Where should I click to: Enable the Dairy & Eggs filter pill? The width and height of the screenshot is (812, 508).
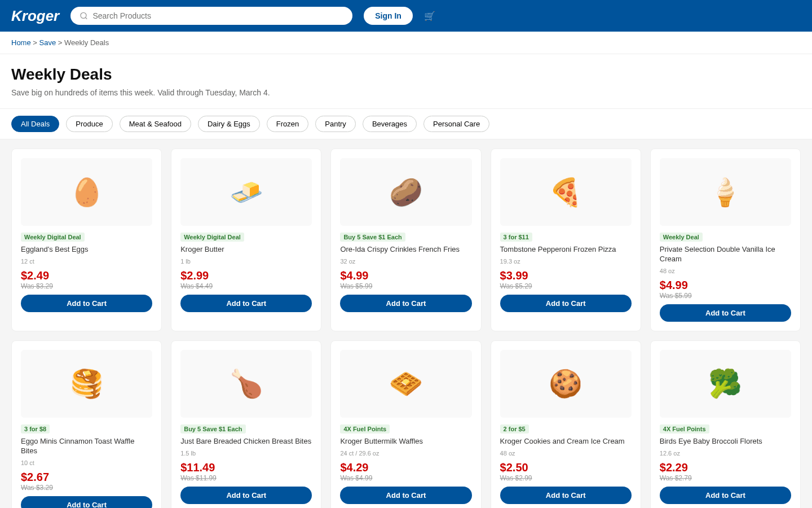point(228,124)
